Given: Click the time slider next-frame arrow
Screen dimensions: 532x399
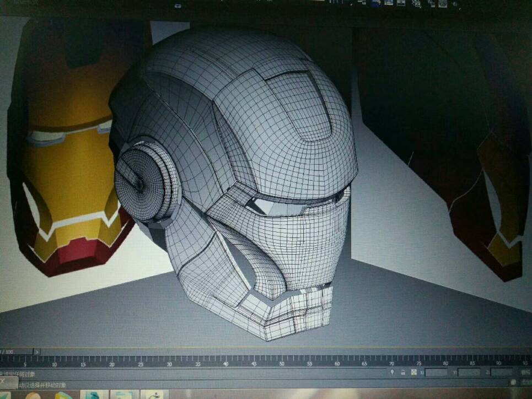Looking at the screenshot, I should click(x=36, y=352).
